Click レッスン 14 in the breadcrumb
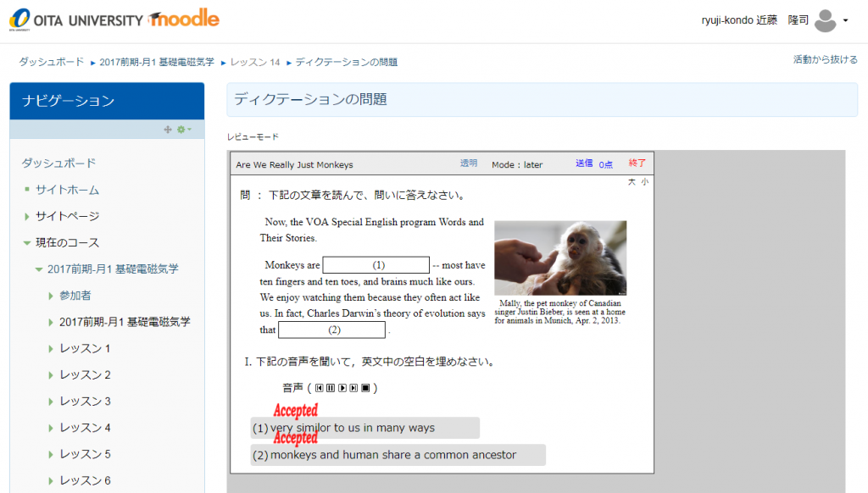Viewport: 868px width, 493px height. click(x=255, y=63)
